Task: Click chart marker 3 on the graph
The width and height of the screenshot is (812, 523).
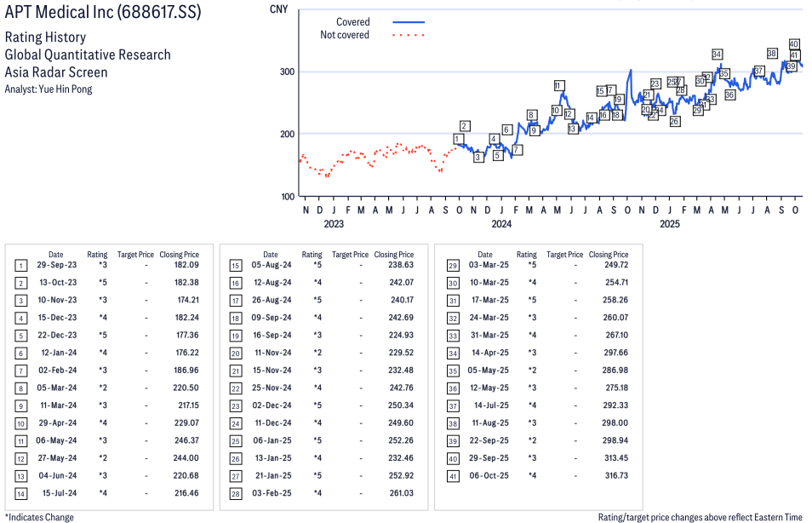Action: (x=478, y=157)
